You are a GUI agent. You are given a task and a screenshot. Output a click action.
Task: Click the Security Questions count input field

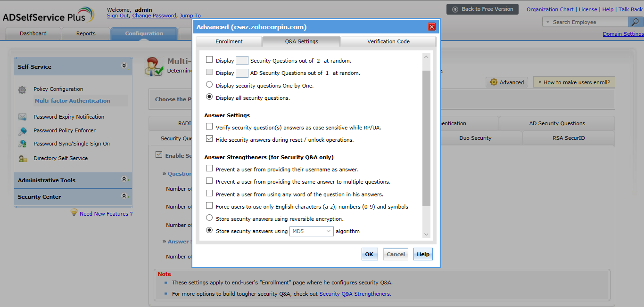tap(242, 60)
